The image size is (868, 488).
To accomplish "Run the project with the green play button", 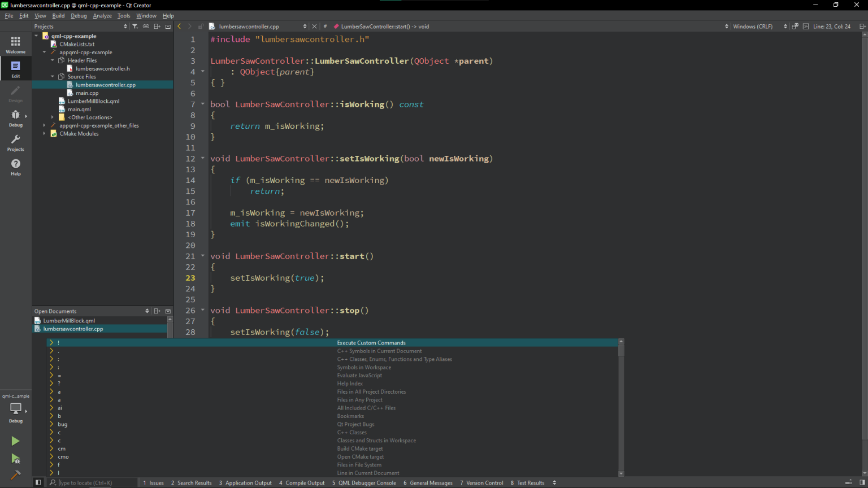I will pos(15,441).
